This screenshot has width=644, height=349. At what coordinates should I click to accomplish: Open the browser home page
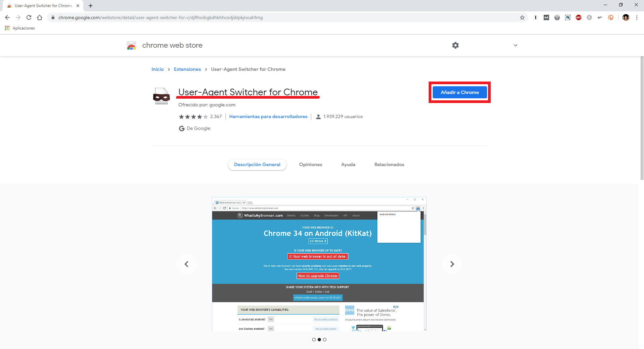tap(40, 17)
